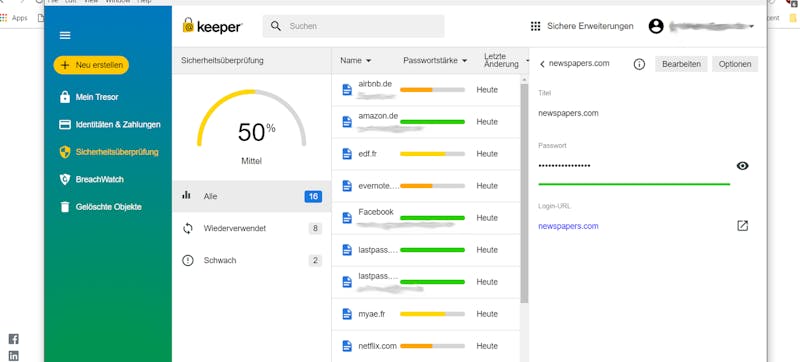Click the amazon.de record document icon

347,122
